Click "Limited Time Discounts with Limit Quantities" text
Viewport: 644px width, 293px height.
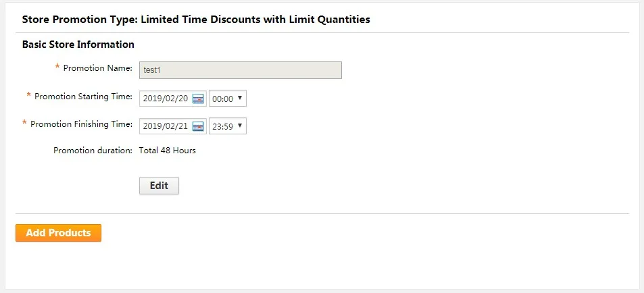point(255,20)
